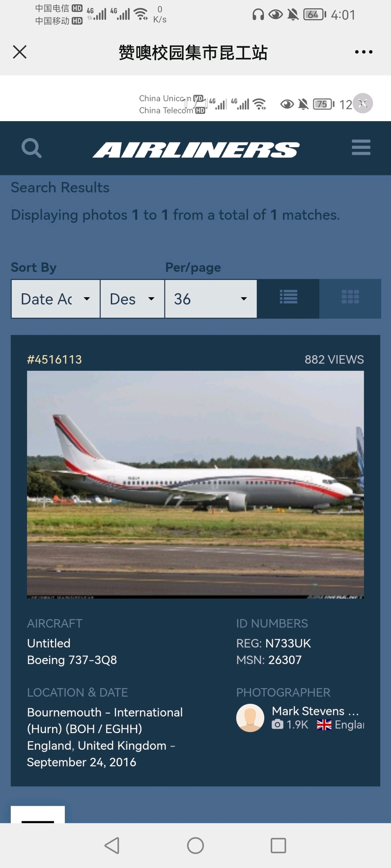The height and width of the screenshot is (868, 391).
Task: Open the Boeing 737 photo thumbnail
Action: [x=195, y=485]
